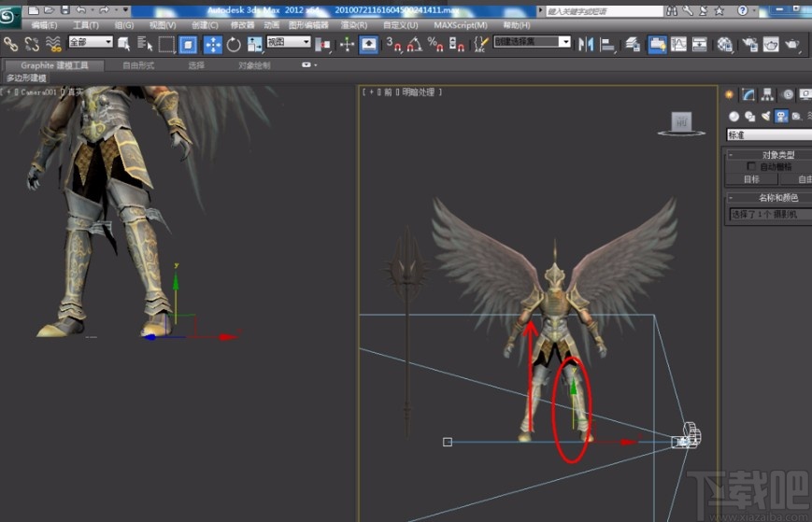Open the named selection sets dropdown 创建选择集
The height and width of the screenshot is (522, 812).
tap(532, 42)
